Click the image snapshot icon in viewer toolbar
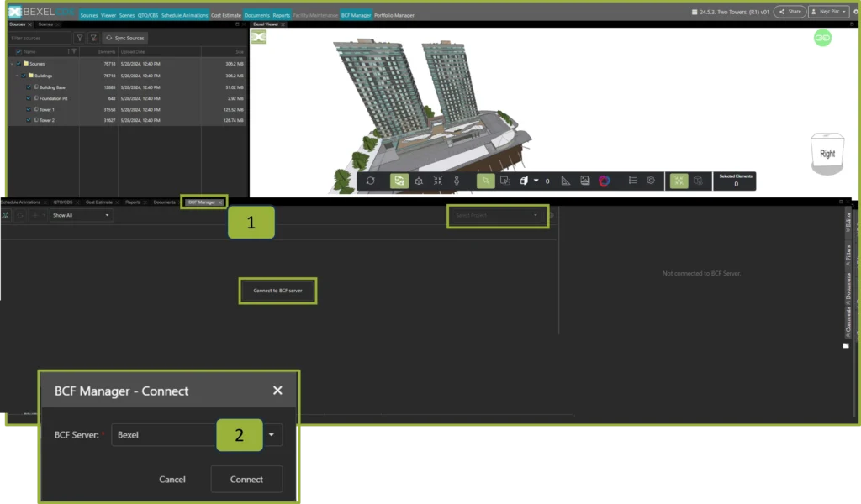 click(585, 181)
